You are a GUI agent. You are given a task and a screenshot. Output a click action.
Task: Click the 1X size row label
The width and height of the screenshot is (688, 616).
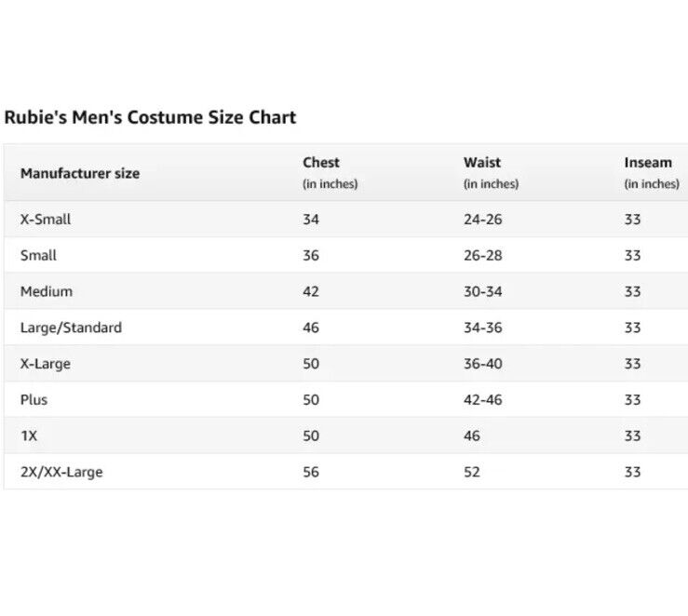[29, 435]
